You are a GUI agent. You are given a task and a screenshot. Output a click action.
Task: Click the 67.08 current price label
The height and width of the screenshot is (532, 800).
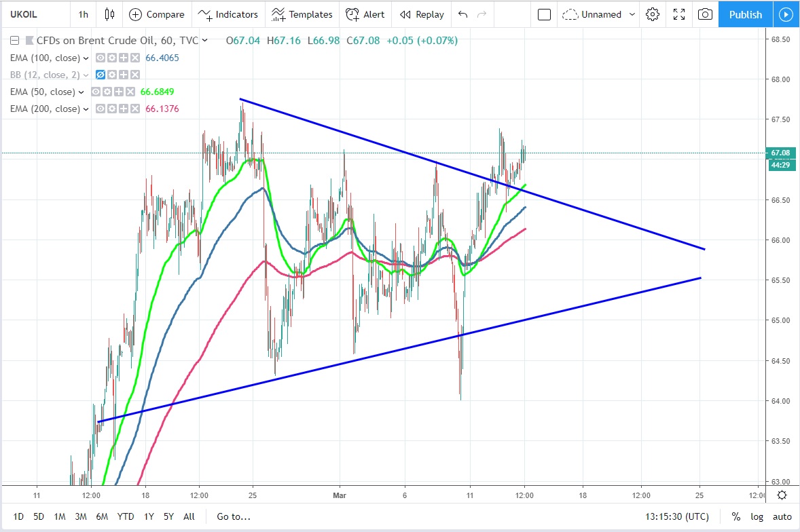(x=780, y=153)
